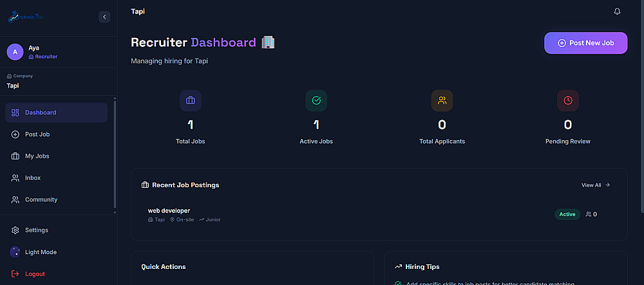Click Aya's profile avatar
The height and width of the screenshot is (285, 644).
(x=15, y=52)
